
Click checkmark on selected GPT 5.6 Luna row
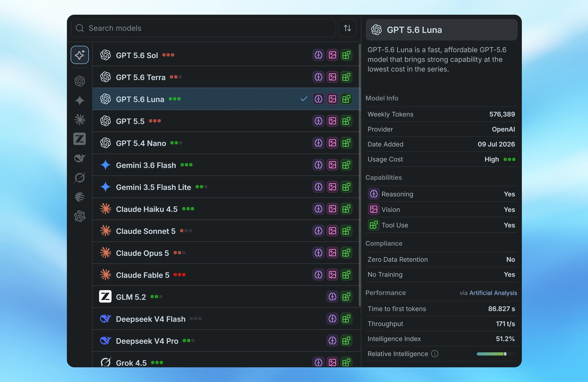pyautogui.click(x=304, y=99)
